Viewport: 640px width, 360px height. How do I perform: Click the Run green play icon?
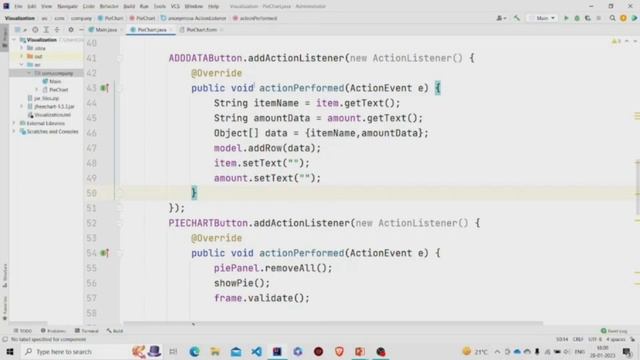pos(566,18)
